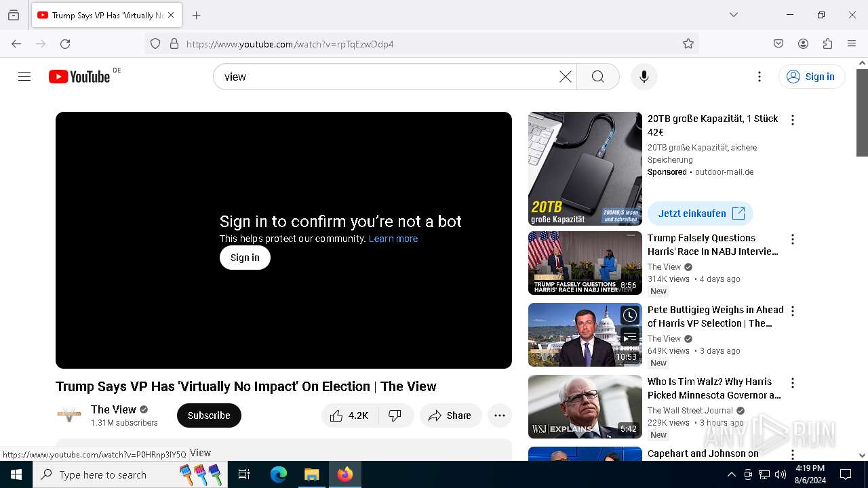This screenshot has height=488, width=868.
Task: Open the Firefox View recent browsing icon
Action: coord(14,15)
